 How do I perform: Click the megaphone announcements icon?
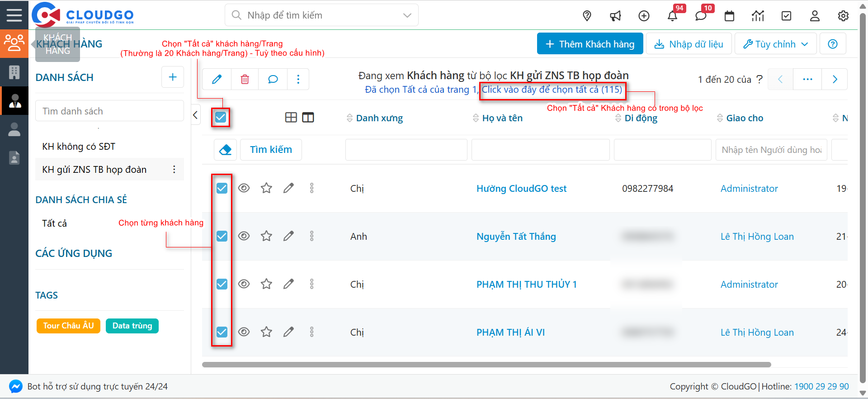point(615,16)
